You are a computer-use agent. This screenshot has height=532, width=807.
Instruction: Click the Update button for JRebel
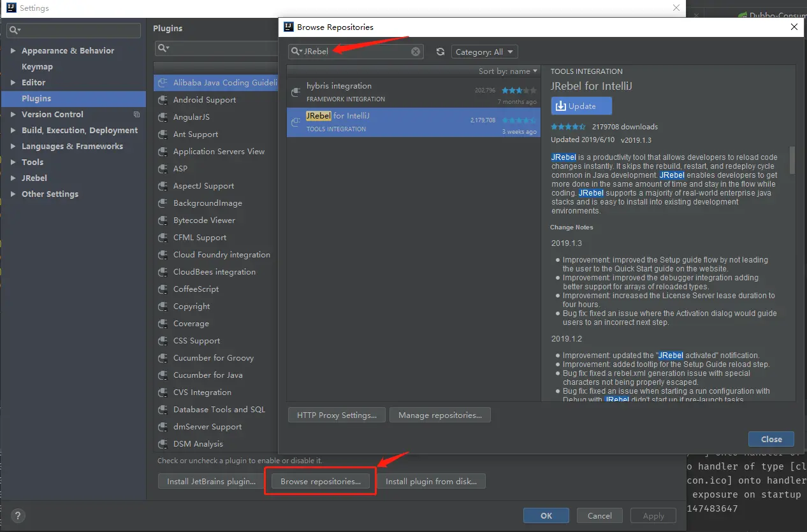pos(581,106)
